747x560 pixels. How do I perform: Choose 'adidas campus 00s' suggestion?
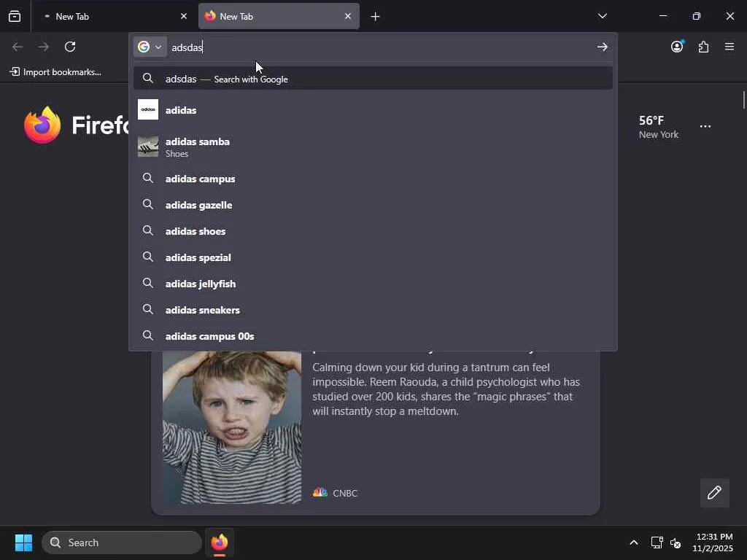click(x=373, y=336)
